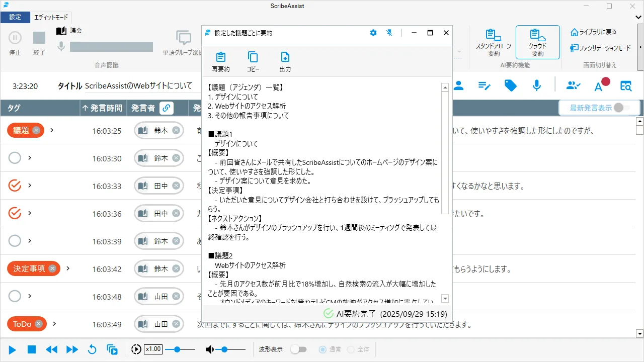The height and width of the screenshot is (362, 644).
Task: Click the title field ScribeAssistのWebサイトについて
Action: [x=139, y=86]
